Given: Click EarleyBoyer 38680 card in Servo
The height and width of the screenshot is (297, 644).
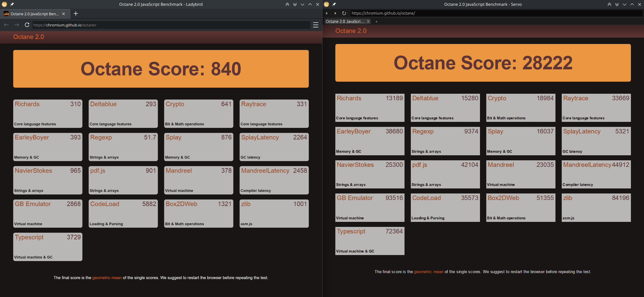Looking at the screenshot, I should pos(370,141).
